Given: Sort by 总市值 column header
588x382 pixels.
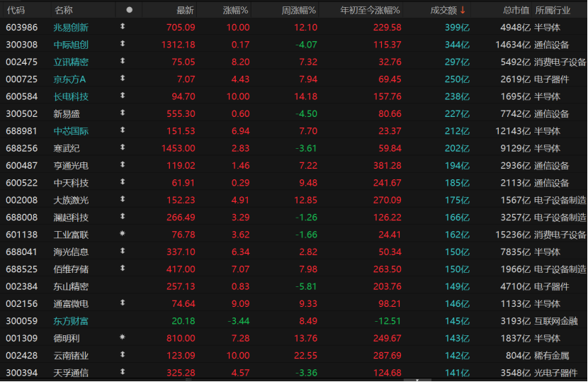Looking at the screenshot, I should point(516,10).
